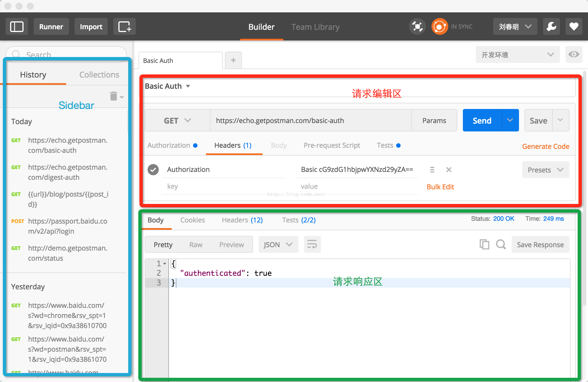Open the response Cookies tab

[x=192, y=220]
